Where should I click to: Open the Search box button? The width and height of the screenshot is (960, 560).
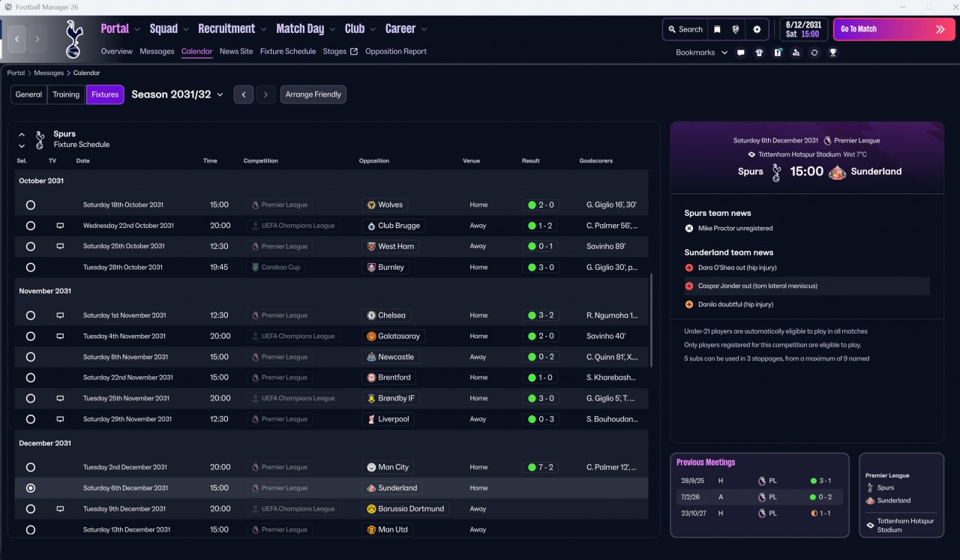tap(685, 29)
